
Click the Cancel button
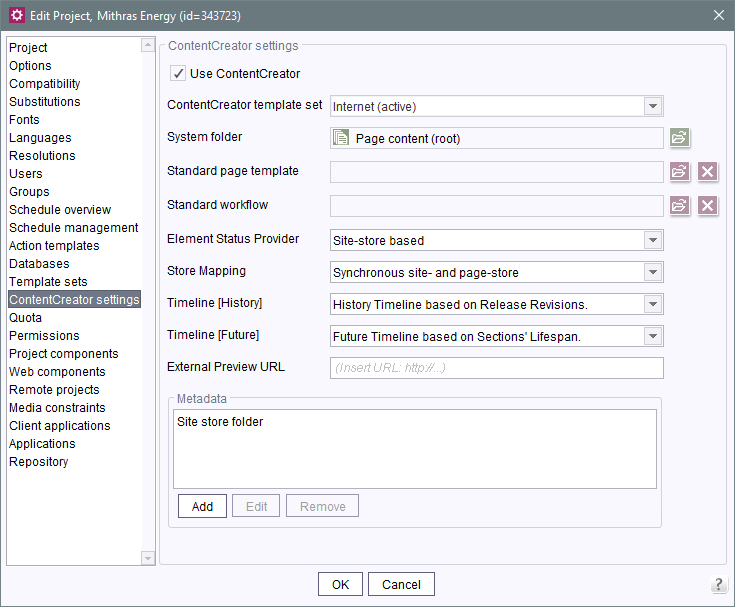click(x=401, y=584)
